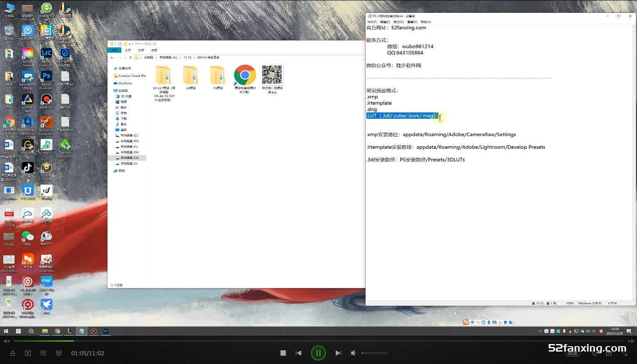637x364 pixels.
Task: Click the Explorer back arrow
Action: [112, 58]
